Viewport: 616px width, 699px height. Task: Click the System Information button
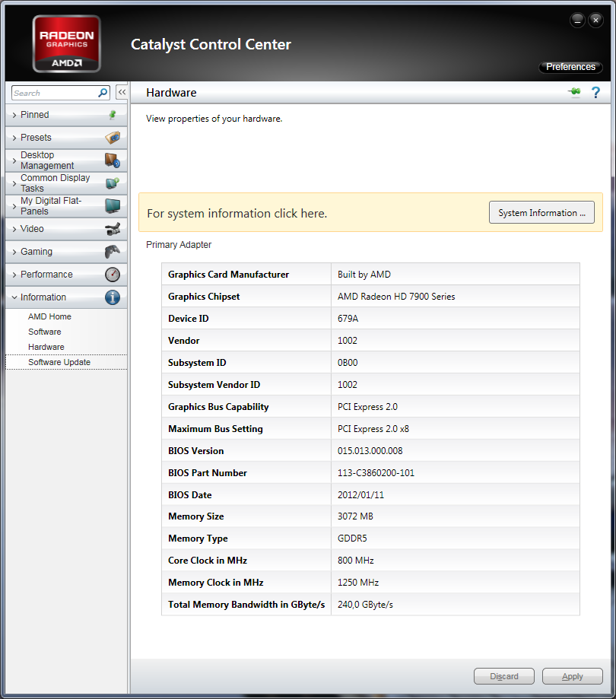pyautogui.click(x=541, y=213)
